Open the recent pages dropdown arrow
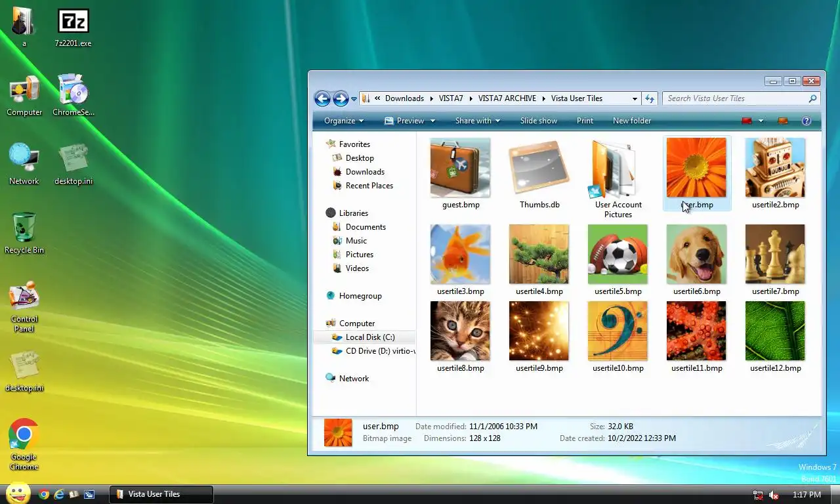 [354, 99]
